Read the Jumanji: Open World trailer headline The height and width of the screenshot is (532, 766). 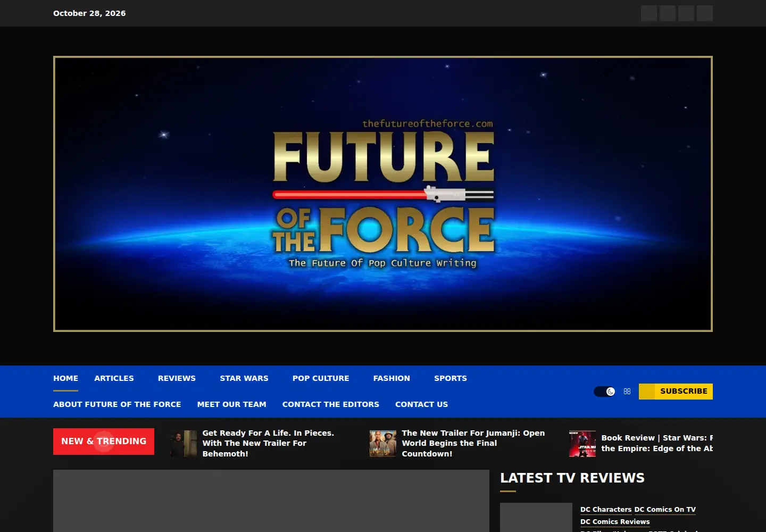tap(473, 443)
